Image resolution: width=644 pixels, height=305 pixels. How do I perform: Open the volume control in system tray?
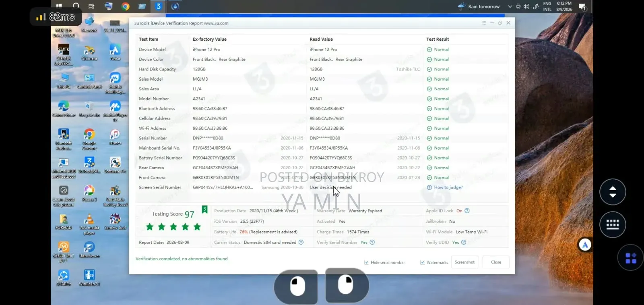[526, 6]
